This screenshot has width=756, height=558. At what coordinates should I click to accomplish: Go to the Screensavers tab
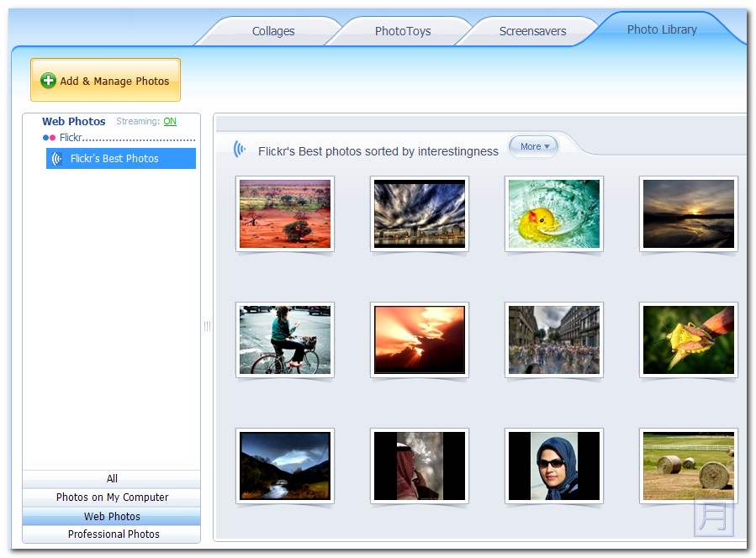(532, 31)
